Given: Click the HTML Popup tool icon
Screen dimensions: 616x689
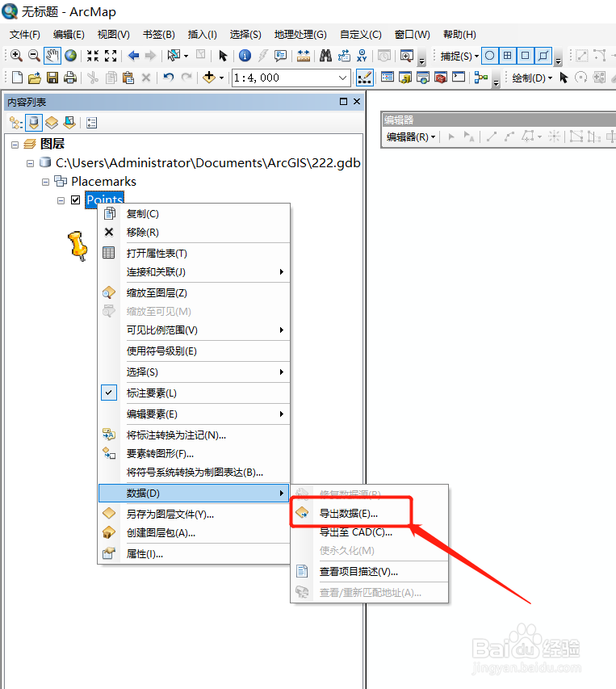Looking at the screenshot, I should click(280, 56).
